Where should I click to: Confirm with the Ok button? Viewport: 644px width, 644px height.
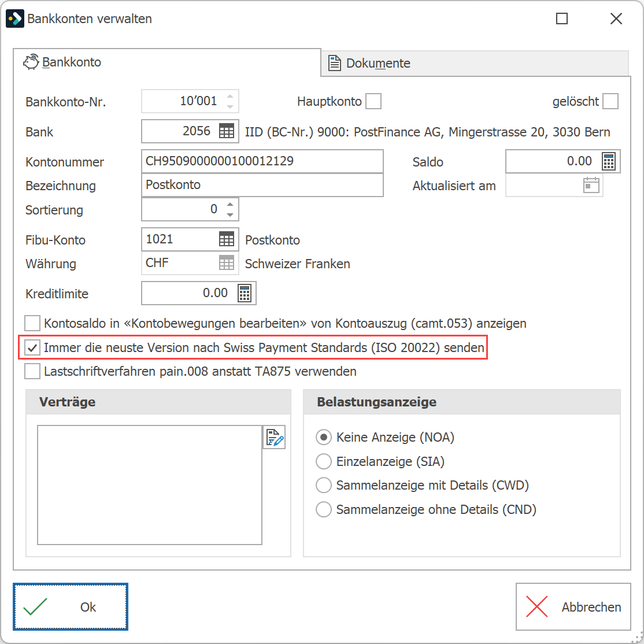click(70, 606)
